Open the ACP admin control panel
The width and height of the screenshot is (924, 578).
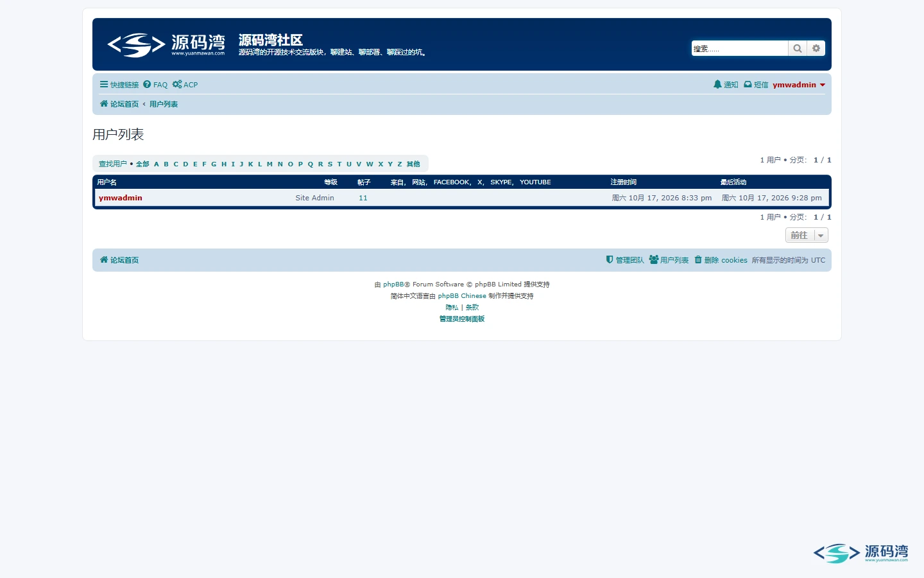[185, 85]
